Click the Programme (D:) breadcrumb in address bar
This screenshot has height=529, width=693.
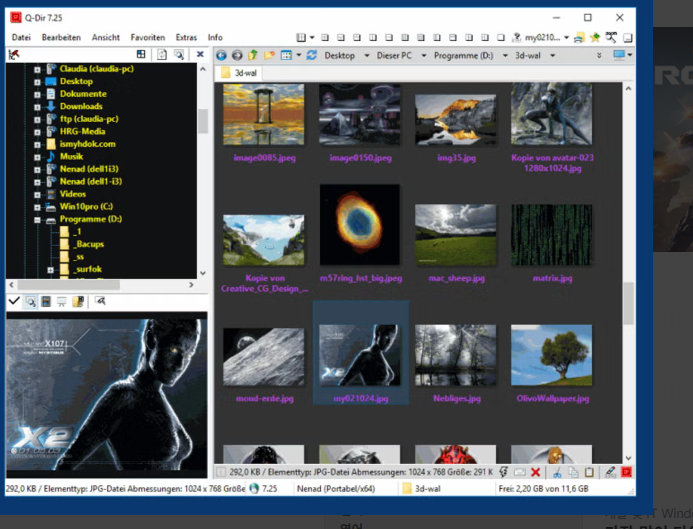463,56
